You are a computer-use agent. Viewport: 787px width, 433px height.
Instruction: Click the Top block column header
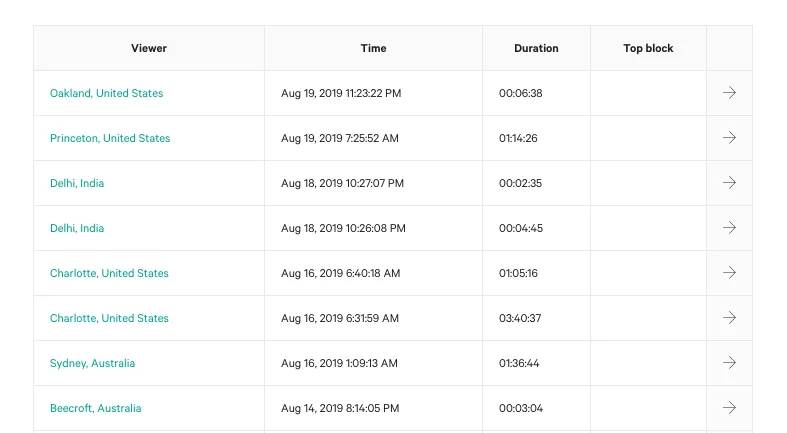[x=648, y=48]
